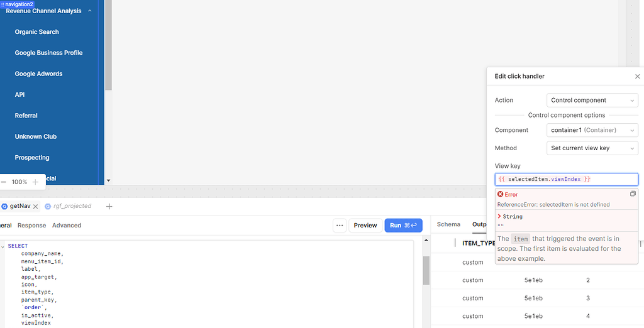
Task: Switch to the Schema tab
Action: (448, 224)
